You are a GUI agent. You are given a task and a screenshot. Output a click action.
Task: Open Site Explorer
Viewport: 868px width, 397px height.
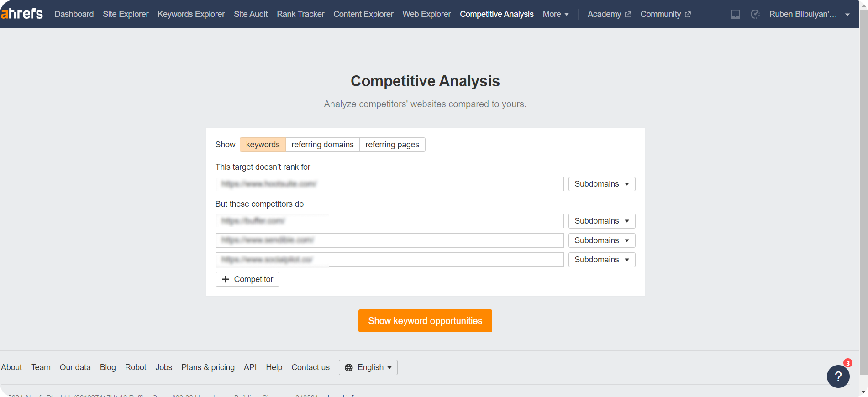[126, 14]
